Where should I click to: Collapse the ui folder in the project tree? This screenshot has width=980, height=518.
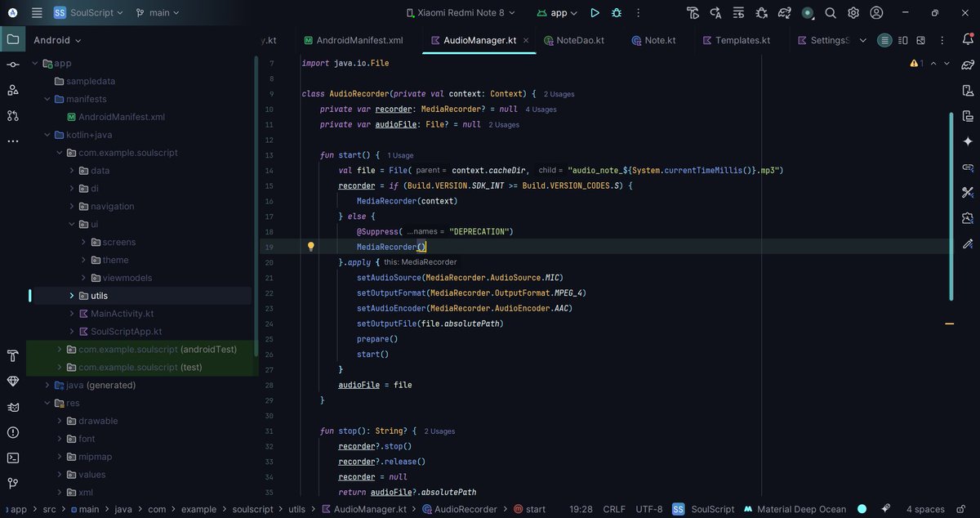70,224
